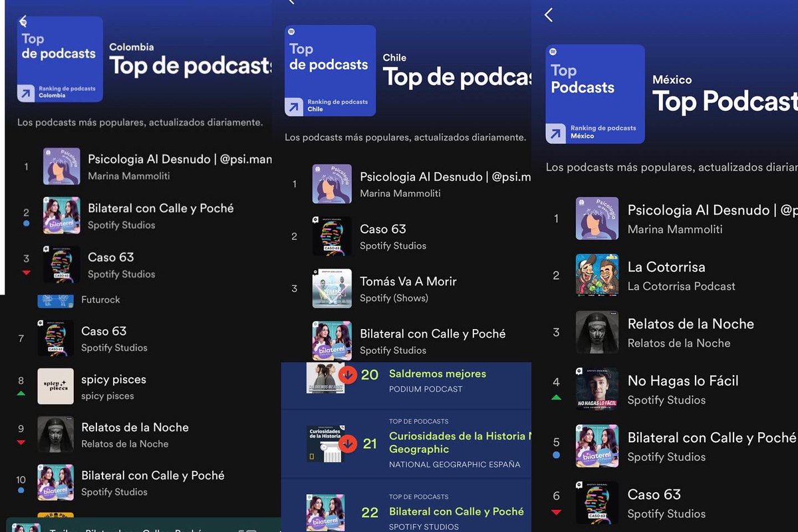The image size is (798, 532).
Task: Click 'PODIUM PODCAST' publisher text
Action: click(426, 389)
